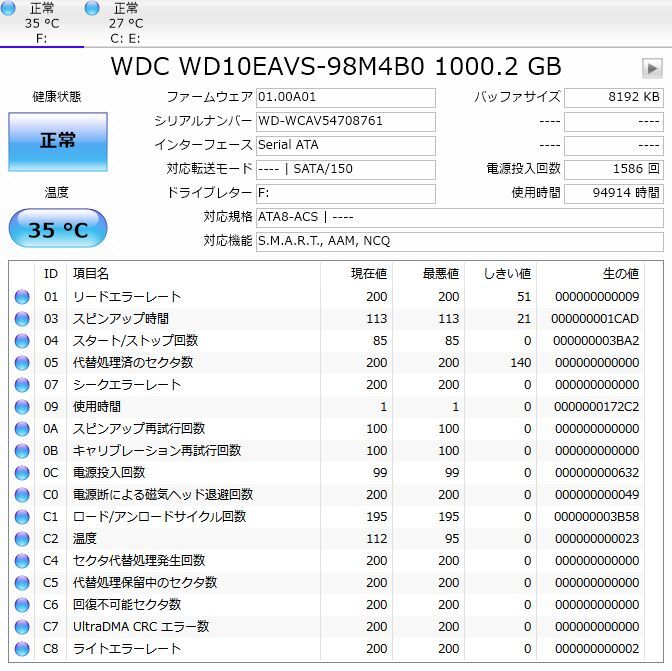Screen dimensions: 672x671
Task: Click the status orb for row 0A スピンアップ再試行回数
Action: (22, 429)
